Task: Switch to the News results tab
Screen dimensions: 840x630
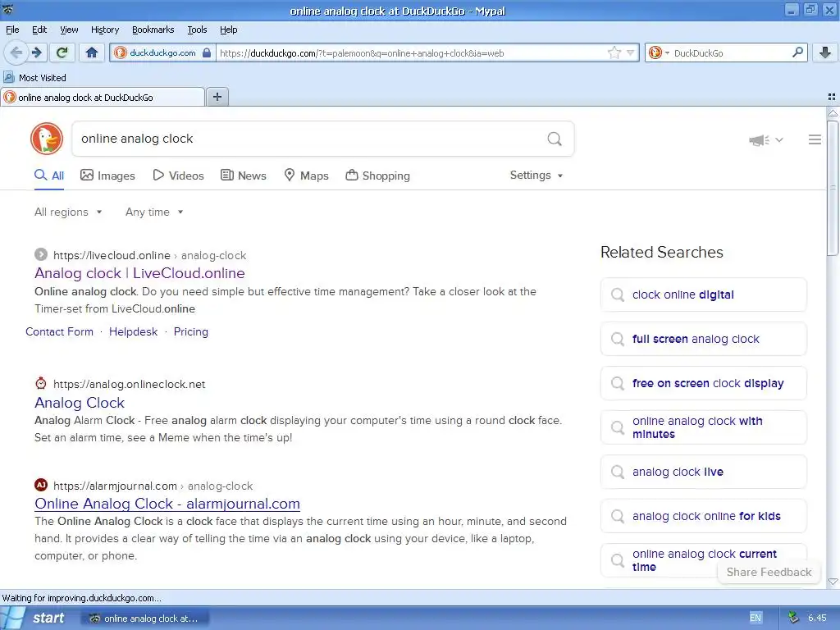Action: coord(244,176)
